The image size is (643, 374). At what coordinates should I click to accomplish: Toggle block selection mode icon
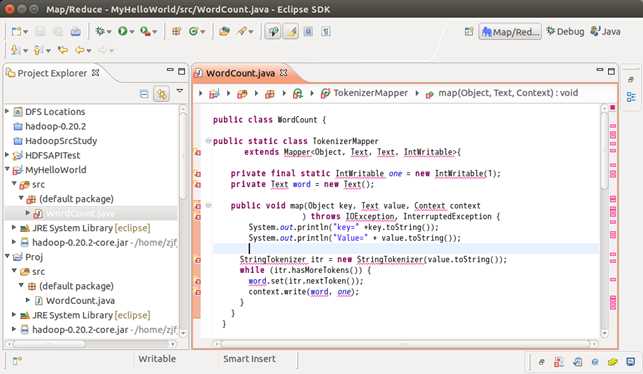[308, 32]
